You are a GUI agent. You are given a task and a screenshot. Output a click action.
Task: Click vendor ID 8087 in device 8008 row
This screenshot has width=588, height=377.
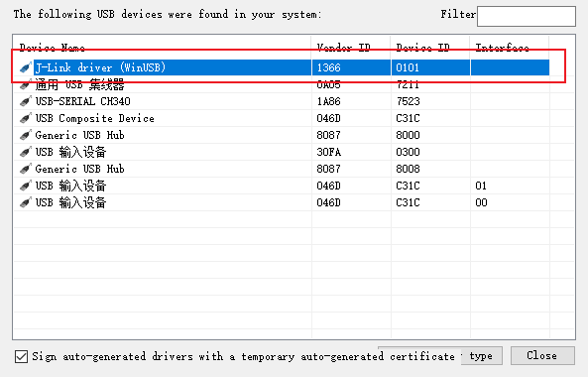tap(329, 169)
